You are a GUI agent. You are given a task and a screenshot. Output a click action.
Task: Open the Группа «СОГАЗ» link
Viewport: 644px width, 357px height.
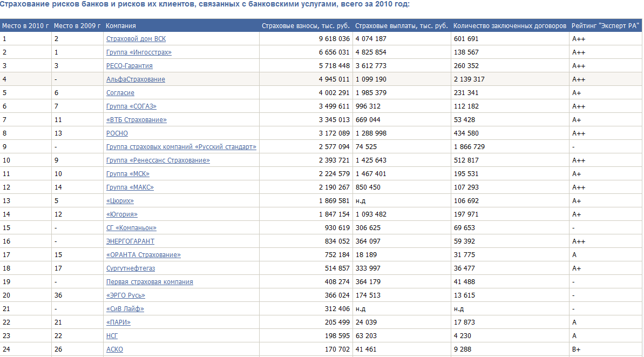(x=131, y=106)
